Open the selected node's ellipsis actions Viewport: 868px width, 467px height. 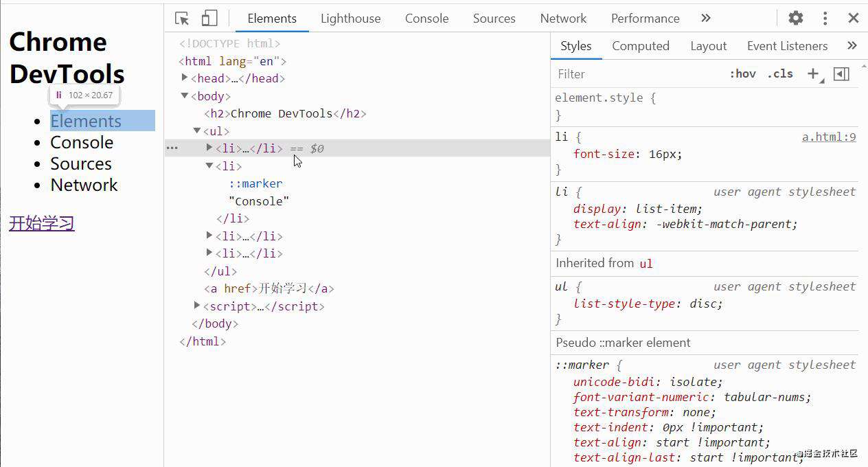172,148
